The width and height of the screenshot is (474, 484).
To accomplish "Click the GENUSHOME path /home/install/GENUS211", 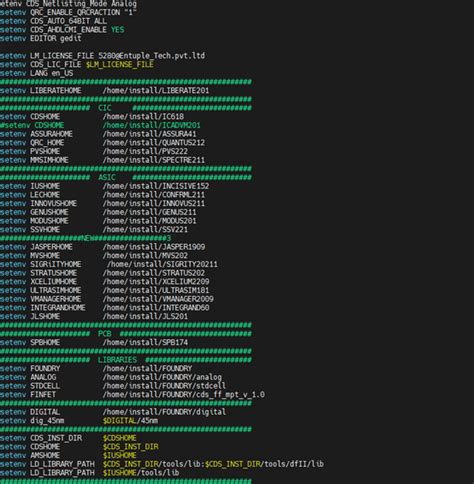I will click(149, 212).
